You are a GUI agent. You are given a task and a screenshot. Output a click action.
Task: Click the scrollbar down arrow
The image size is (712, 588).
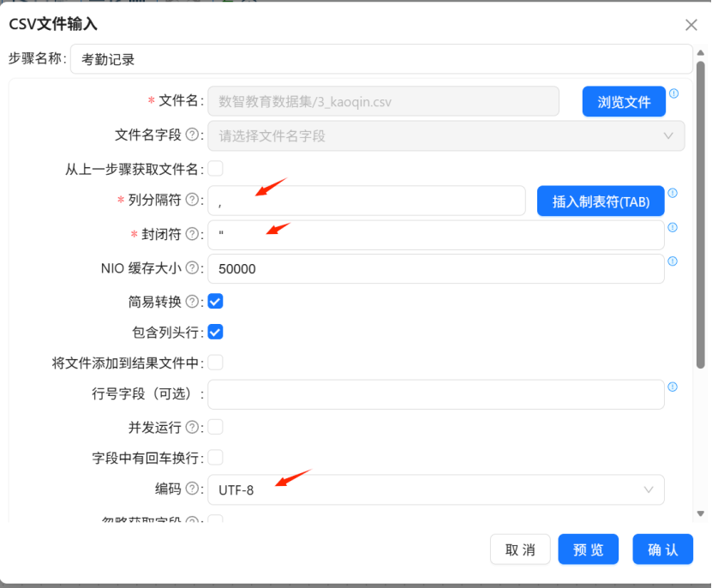coord(701,514)
